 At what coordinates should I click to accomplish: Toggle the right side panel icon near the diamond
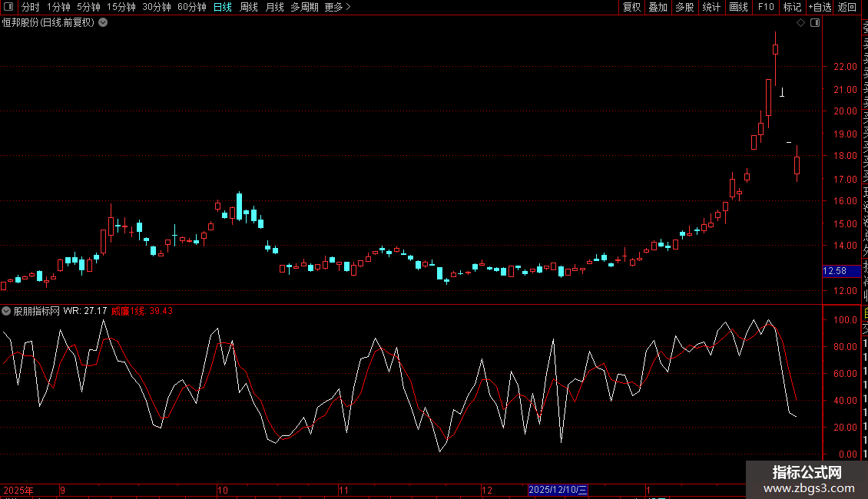(815, 23)
